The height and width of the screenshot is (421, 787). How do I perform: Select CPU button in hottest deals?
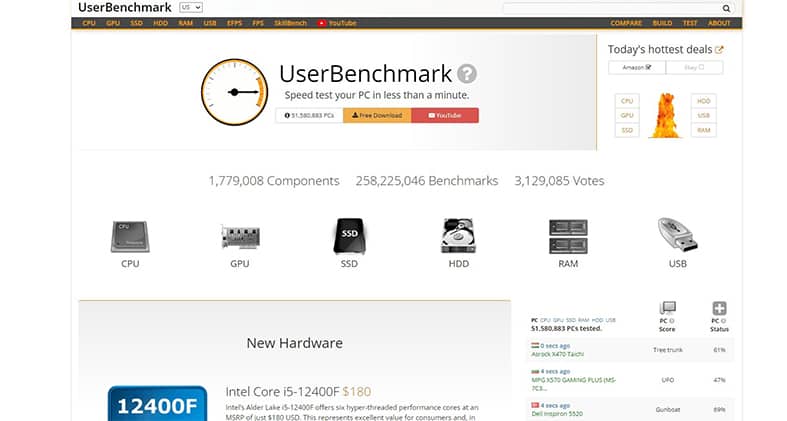pyautogui.click(x=627, y=101)
